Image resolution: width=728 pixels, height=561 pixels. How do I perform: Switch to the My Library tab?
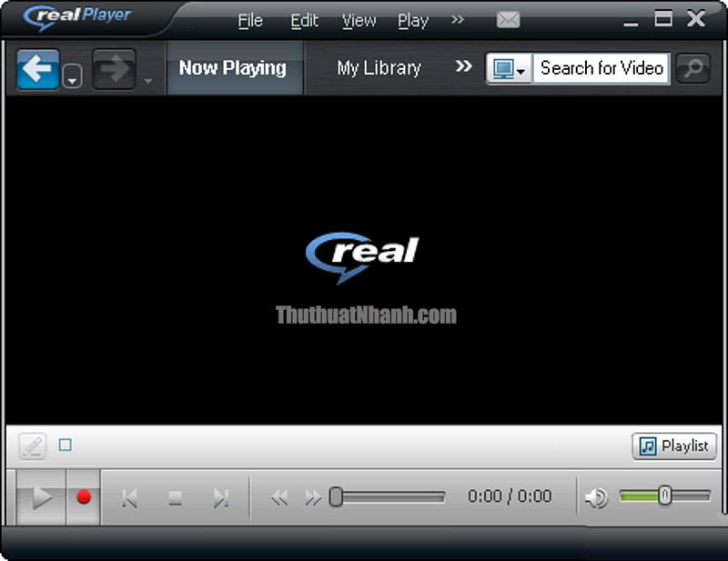(x=379, y=68)
